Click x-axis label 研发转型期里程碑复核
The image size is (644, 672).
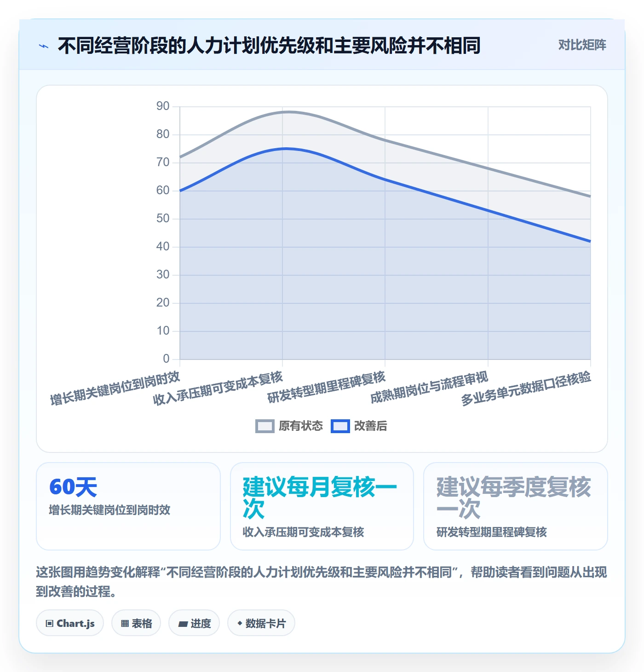[x=326, y=387]
